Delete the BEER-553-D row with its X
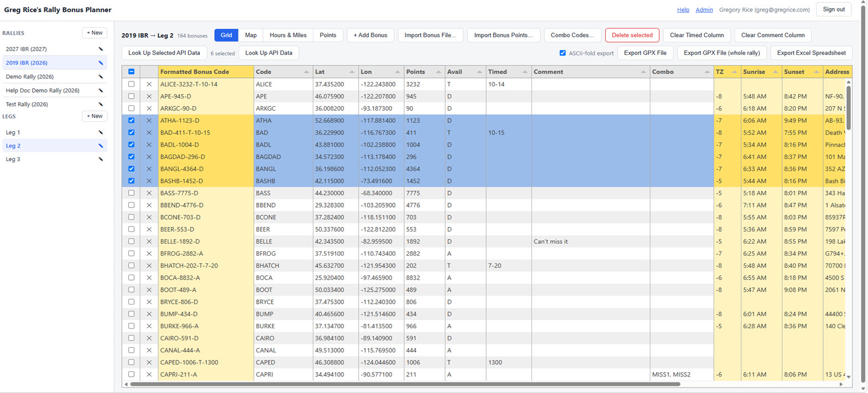The width and height of the screenshot is (868, 393). (x=149, y=229)
